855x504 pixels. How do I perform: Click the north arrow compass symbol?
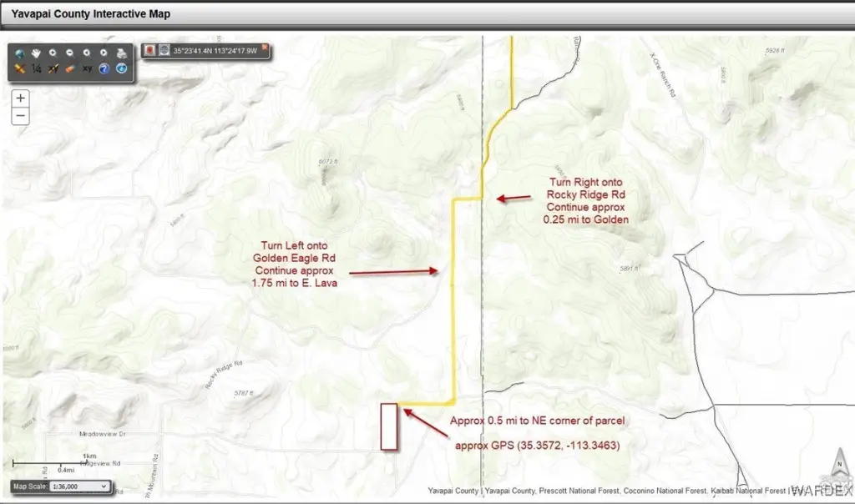pos(840,461)
